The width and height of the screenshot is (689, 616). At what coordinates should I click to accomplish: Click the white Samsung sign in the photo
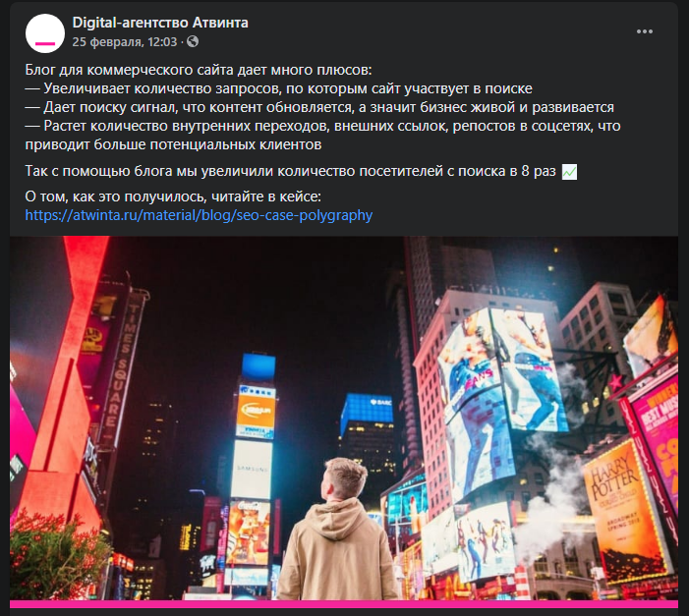252,469
